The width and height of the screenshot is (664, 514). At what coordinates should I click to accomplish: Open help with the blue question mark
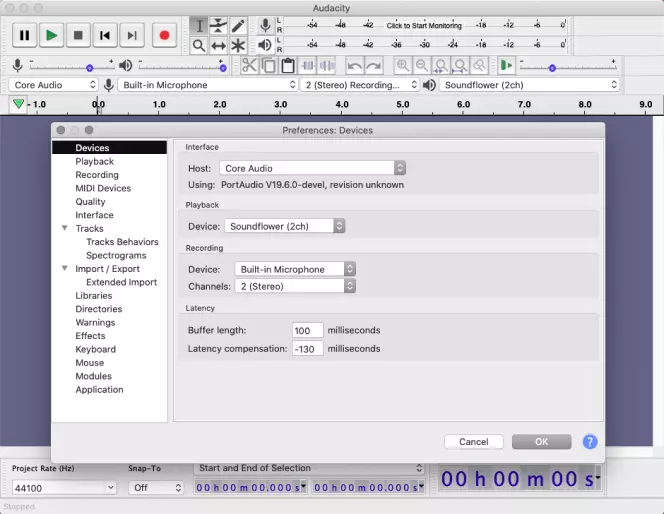coord(590,442)
